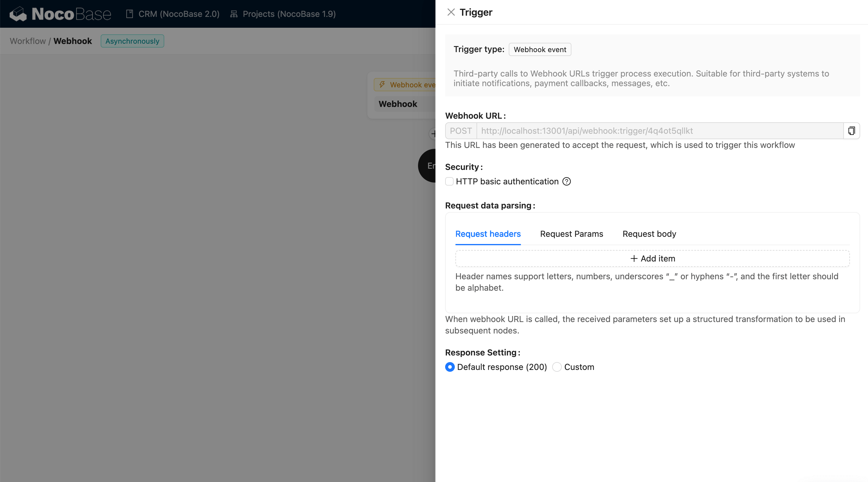Go to Workflow breadcrumb link

pos(28,41)
